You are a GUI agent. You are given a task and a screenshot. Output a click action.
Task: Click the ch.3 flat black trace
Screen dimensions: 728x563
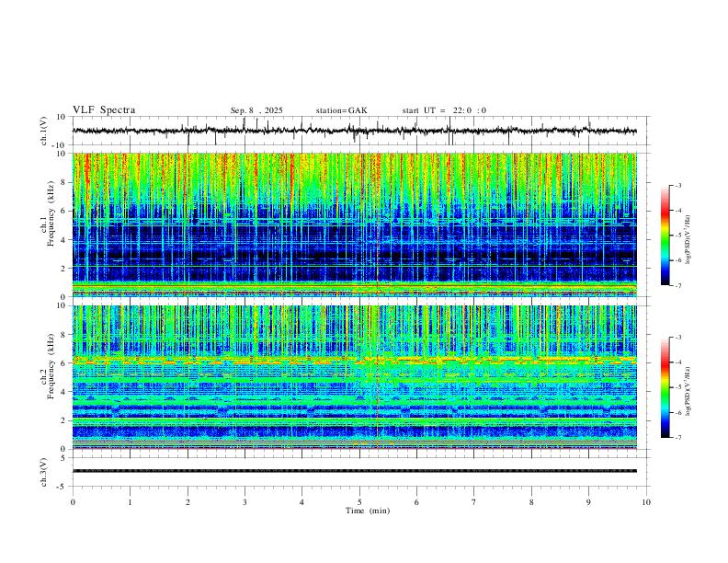pos(355,471)
